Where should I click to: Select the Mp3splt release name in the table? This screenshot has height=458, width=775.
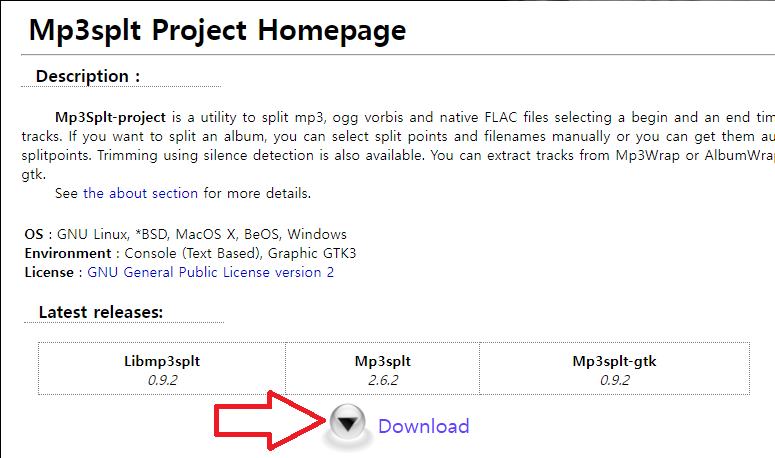[383, 360]
